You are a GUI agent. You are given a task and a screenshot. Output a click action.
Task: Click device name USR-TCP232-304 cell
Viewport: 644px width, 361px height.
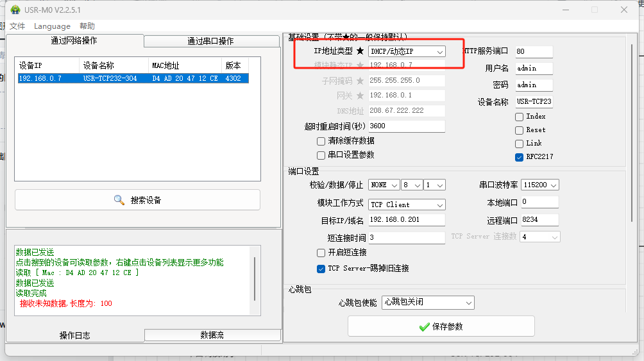[x=110, y=78]
